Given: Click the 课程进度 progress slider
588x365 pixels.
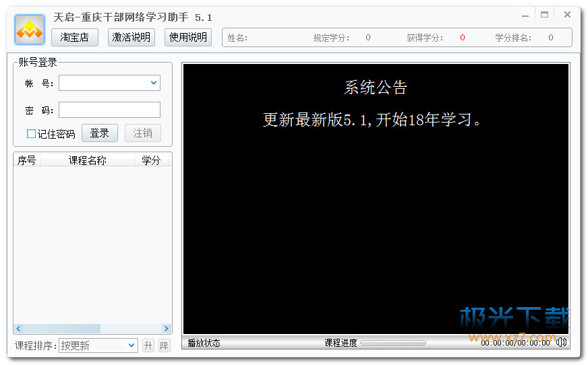Looking at the screenshot, I should [393, 343].
